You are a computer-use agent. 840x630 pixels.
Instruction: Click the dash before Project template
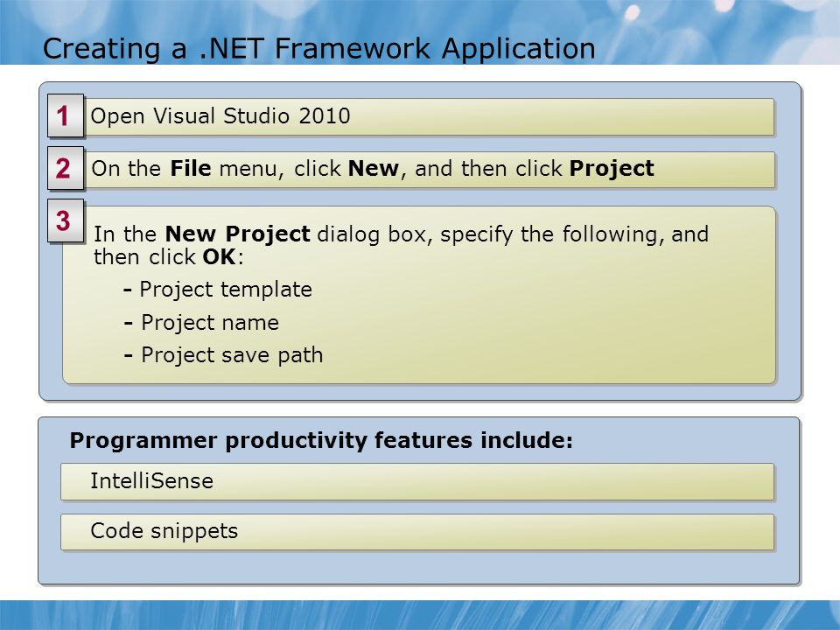coord(128,290)
